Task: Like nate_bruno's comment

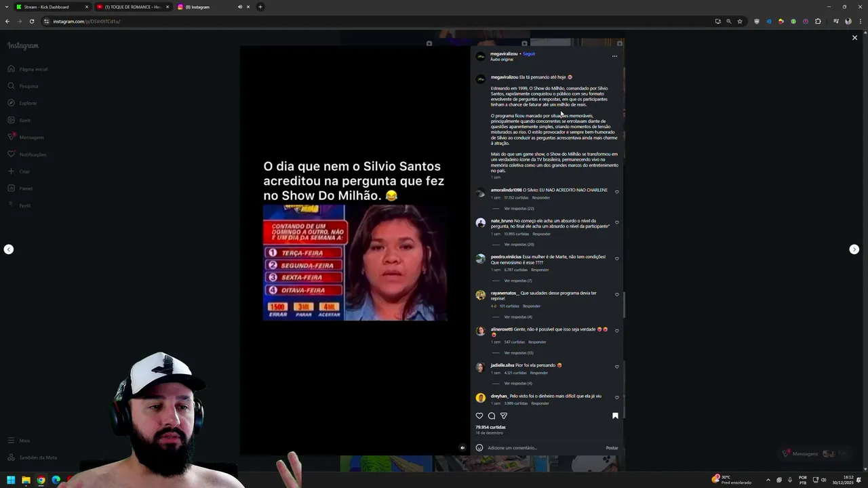Action: (616, 222)
